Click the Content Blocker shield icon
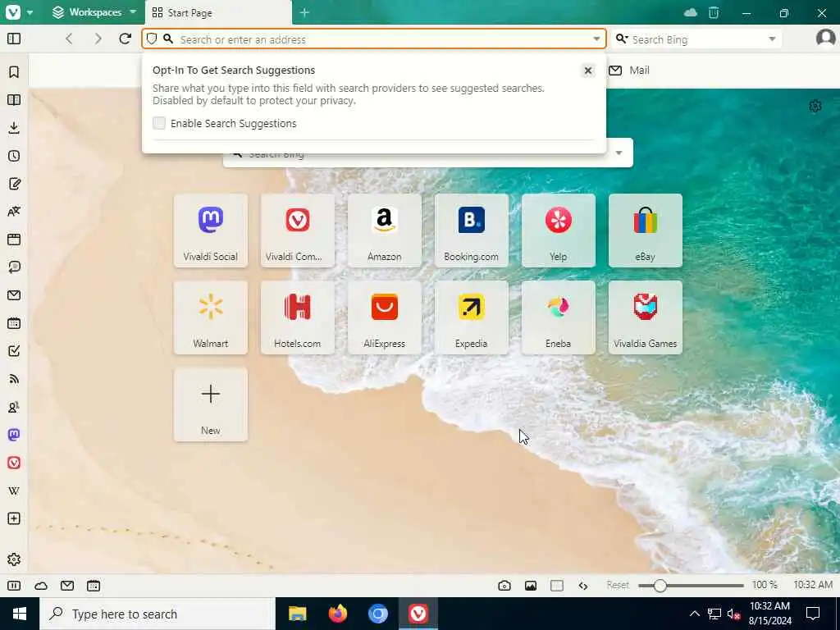Viewport: 840px width, 630px height. (152, 39)
